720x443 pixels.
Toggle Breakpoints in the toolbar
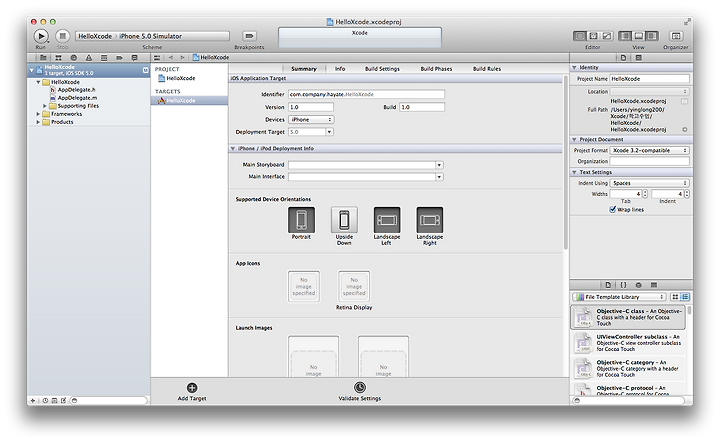pyautogui.click(x=249, y=36)
